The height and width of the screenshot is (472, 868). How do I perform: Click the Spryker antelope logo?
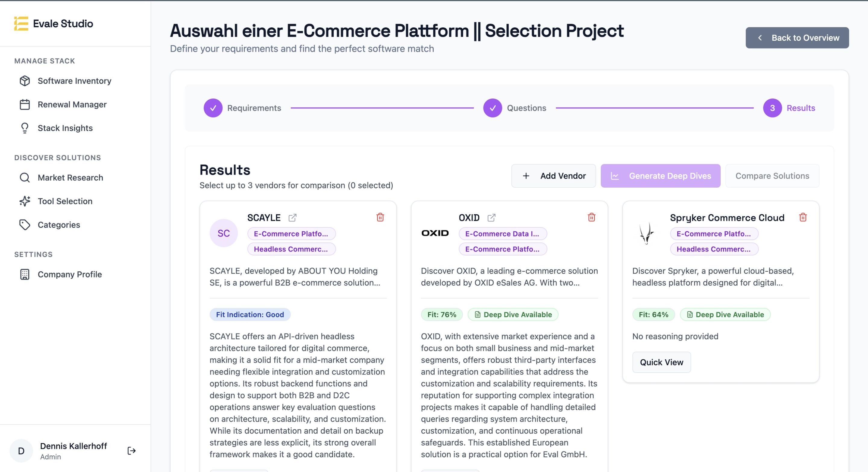pos(646,233)
